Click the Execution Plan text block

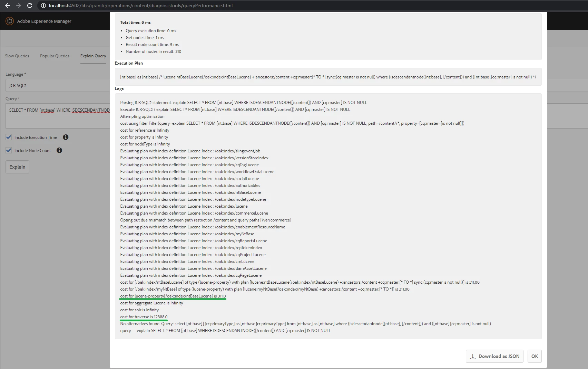(x=328, y=77)
